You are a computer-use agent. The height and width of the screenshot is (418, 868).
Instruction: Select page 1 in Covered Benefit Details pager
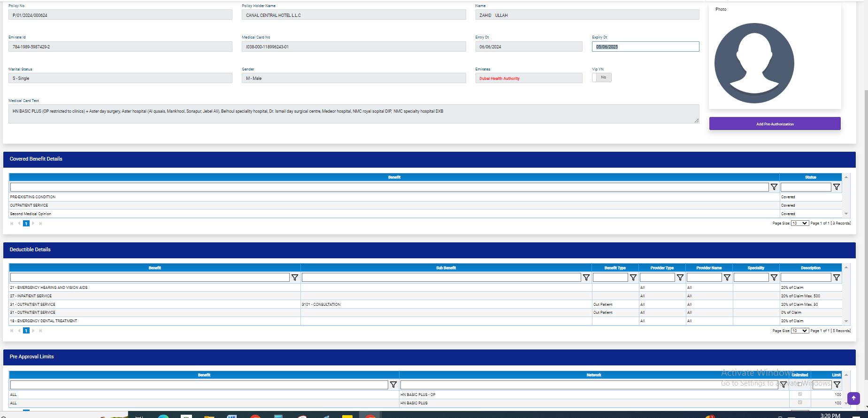point(26,224)
